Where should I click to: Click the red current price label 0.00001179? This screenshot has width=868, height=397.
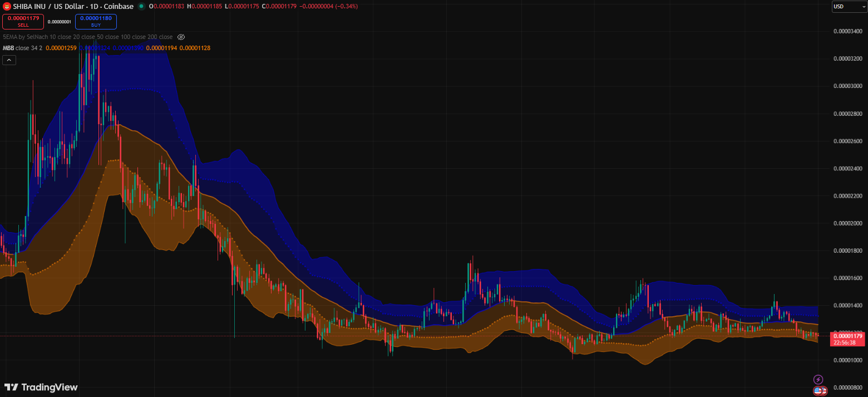(x=847, y=336)
